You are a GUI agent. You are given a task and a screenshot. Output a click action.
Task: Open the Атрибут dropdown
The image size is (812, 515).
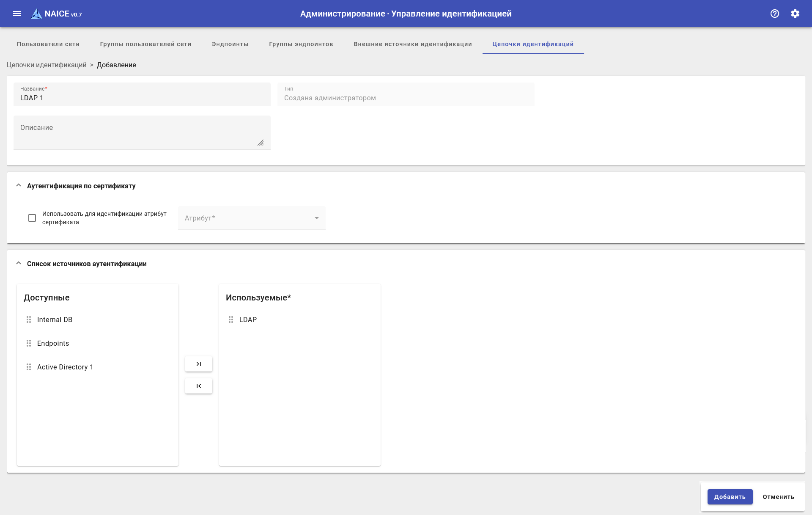pyautogui.click(x=252, y=218)
